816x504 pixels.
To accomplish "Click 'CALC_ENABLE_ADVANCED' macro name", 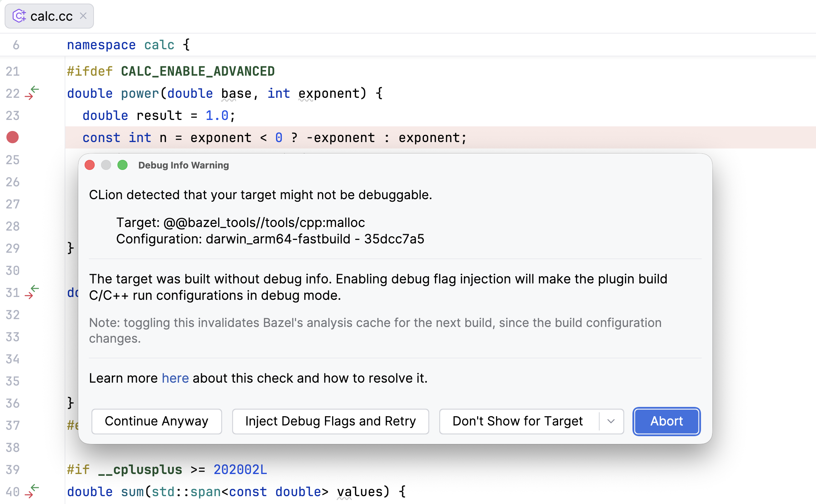I will point(198,71).
